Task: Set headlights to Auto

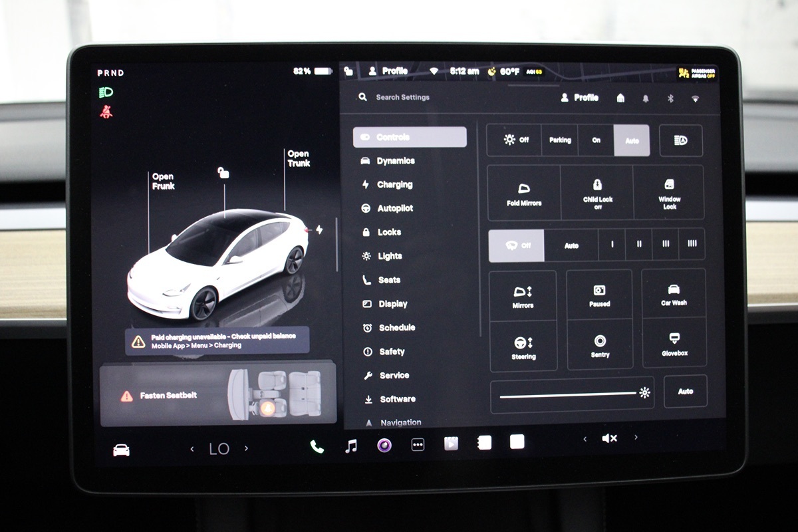Action: [631, 140]
